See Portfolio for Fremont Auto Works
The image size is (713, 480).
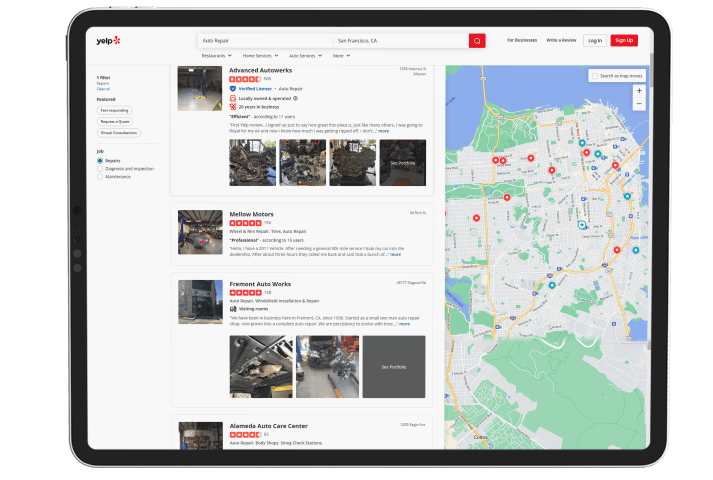[x=394, y=367]
